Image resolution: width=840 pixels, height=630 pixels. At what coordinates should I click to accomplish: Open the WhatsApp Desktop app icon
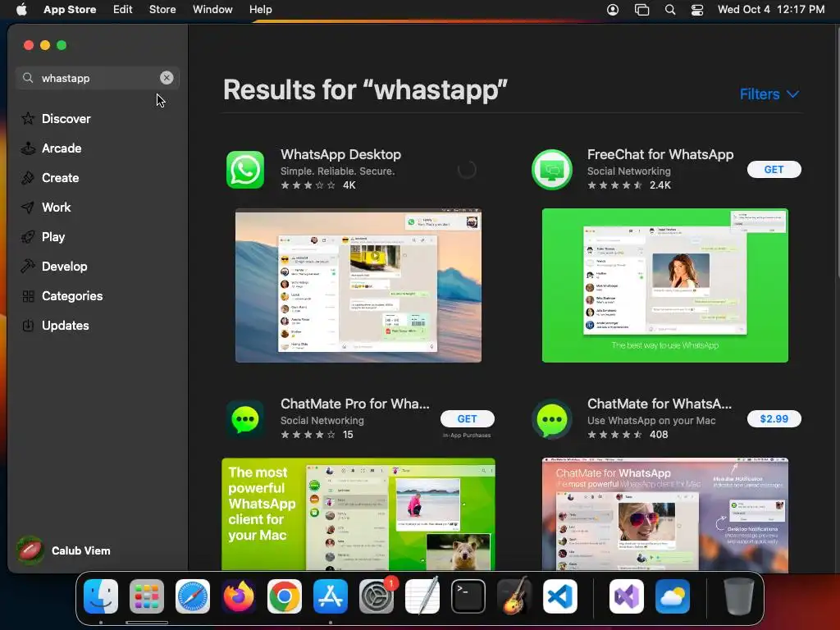(244, 170)
